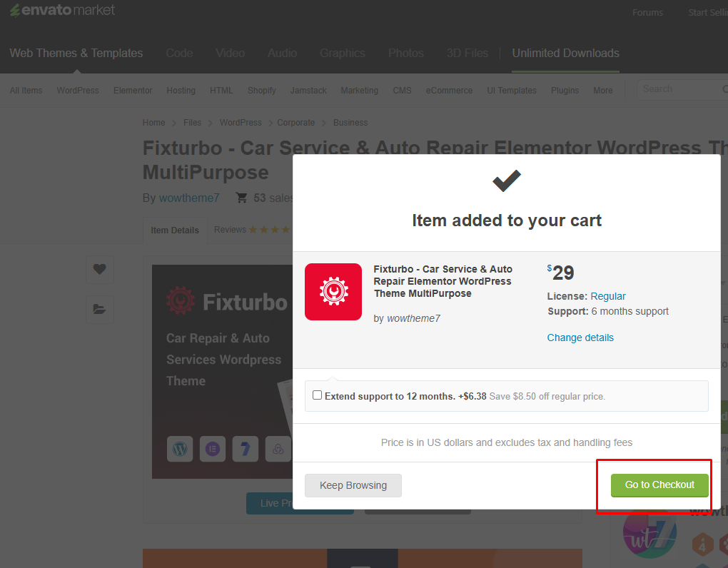Image resolution: width=728 pixels, height=568 pixels.
Task: Select eCommerce subcategory
Action: point(449,91)
